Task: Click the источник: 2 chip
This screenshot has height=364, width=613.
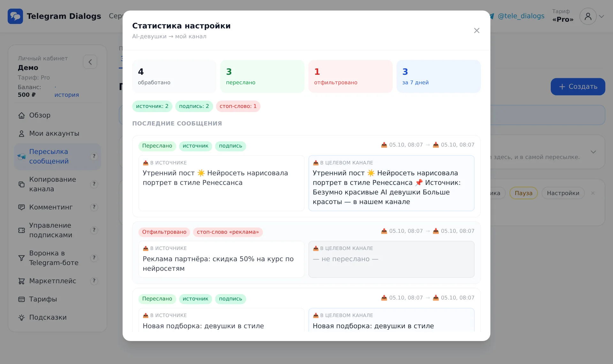Action: [152, 106]
